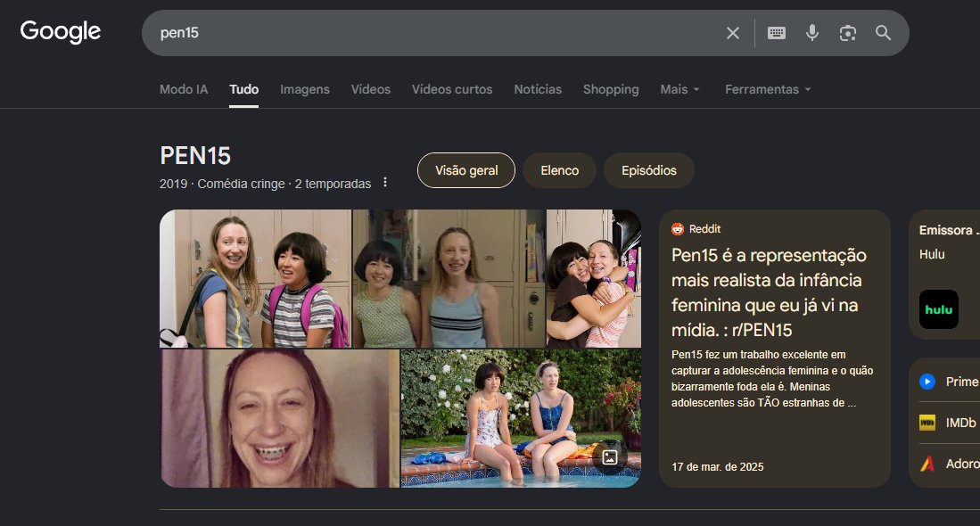
Task: Submit search with magnifying glass icon
Action: 883,33
